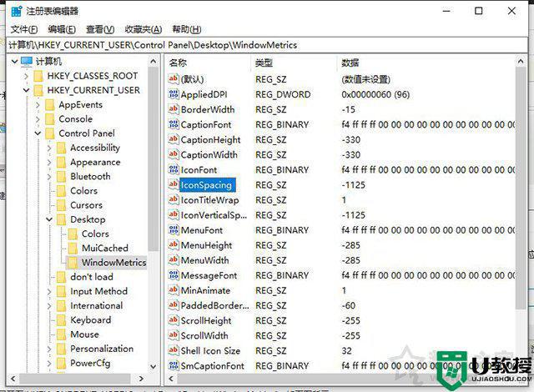
Task: Select the Keyboard key in tree
Action: coord(91,320)
